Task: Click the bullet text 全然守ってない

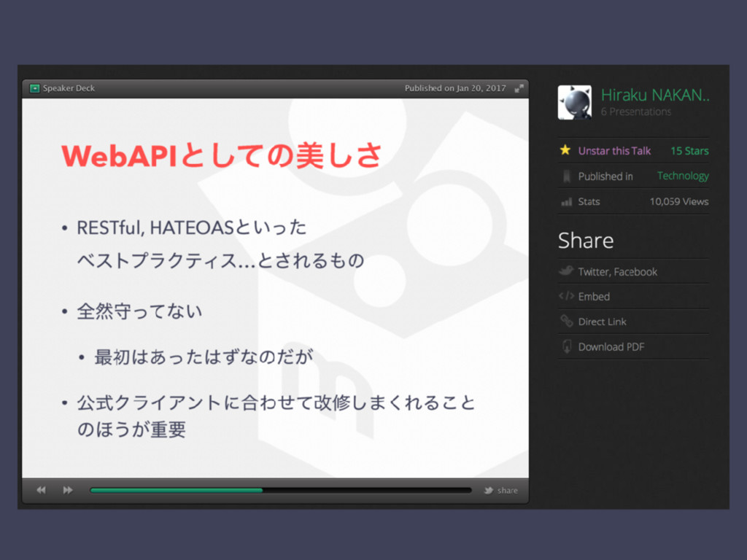Action: 139,311
